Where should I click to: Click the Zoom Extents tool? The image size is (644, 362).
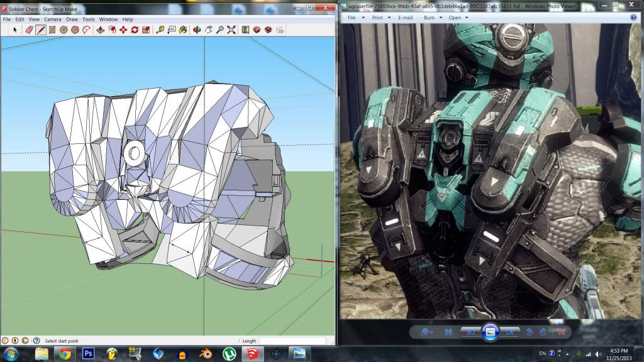tap(231, 30)
